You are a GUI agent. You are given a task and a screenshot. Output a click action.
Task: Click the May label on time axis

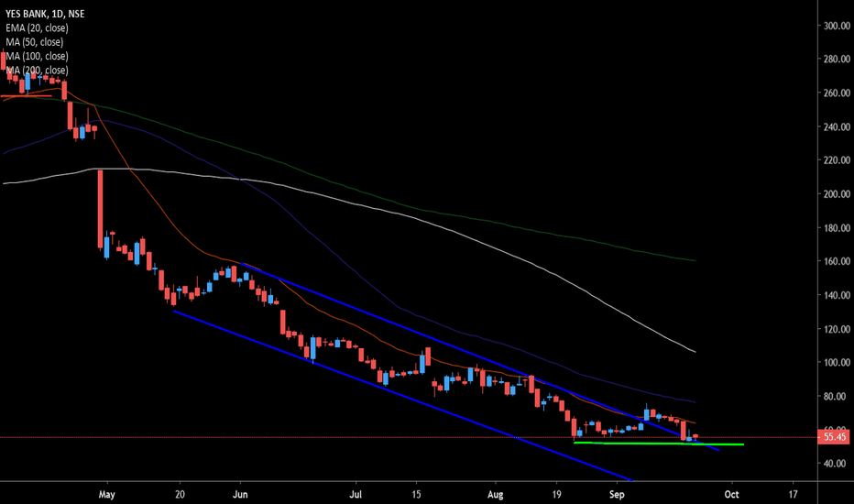[106, 495]
